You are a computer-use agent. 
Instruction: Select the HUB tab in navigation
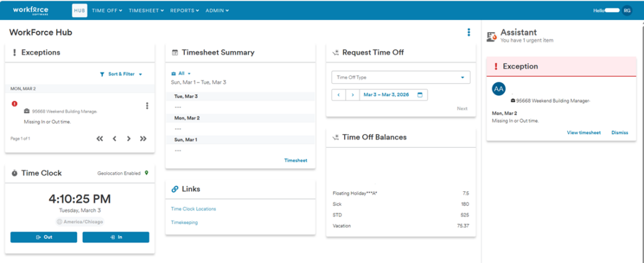[x=79, y=11]
